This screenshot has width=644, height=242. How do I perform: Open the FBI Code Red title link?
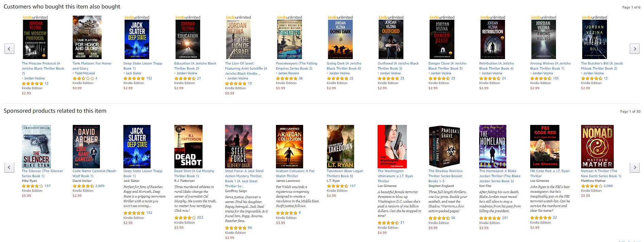coord(550,173)
